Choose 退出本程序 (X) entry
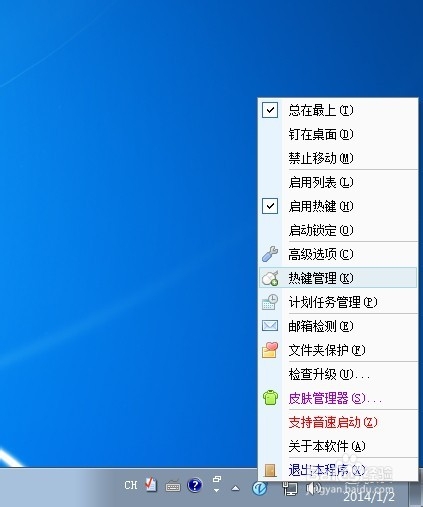423x507 pixels. [x=338, y=470]
